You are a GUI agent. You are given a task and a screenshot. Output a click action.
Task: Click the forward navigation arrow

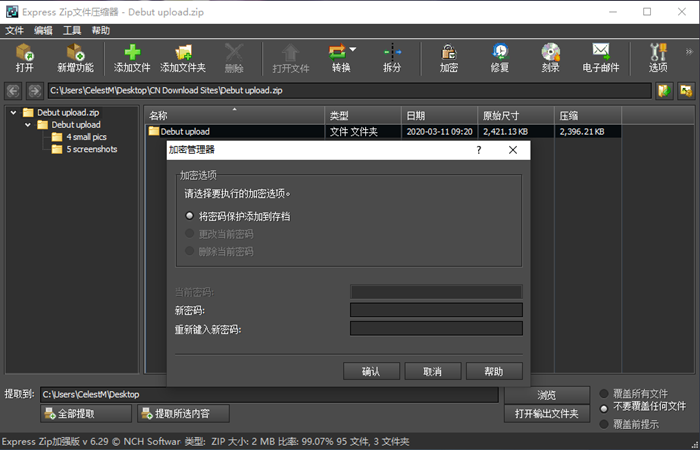click(35, 91)
